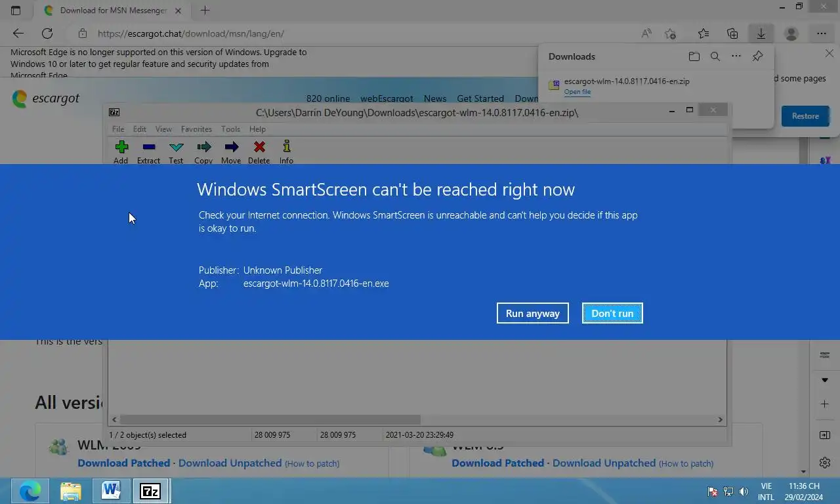Viewport: 840px width, 504px height.
Task: Dismiss the Edge notification bar
Action: click(x=829, y=53)
